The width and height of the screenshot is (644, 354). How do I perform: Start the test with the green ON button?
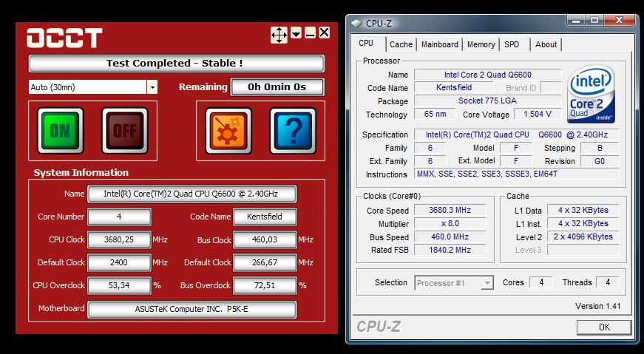61,131
